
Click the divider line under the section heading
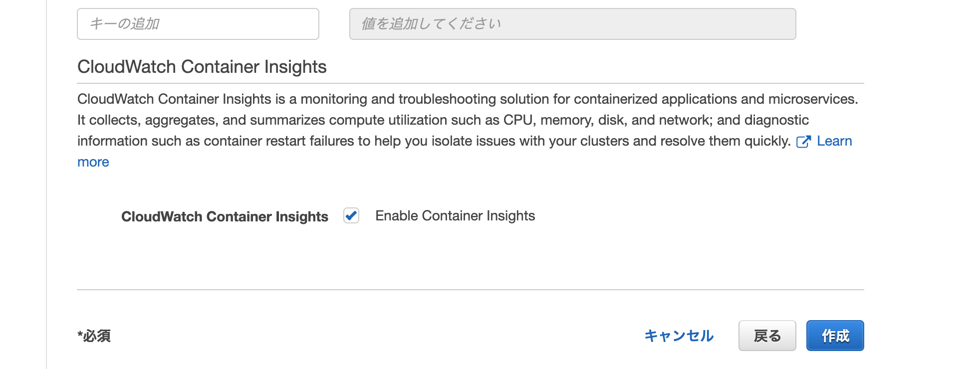(470, 83)
